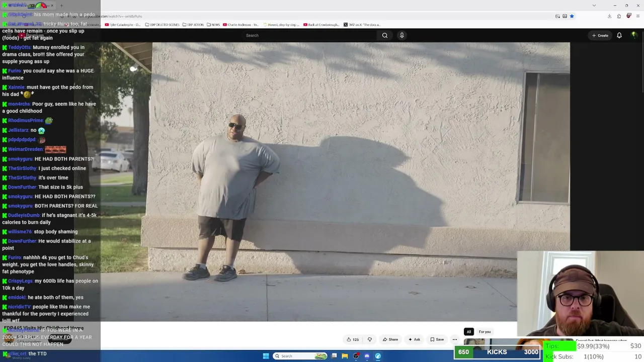The height and width of the screenshot is (362, 644).
Task: Open more video actions menu
Action: tap(454, 339)
